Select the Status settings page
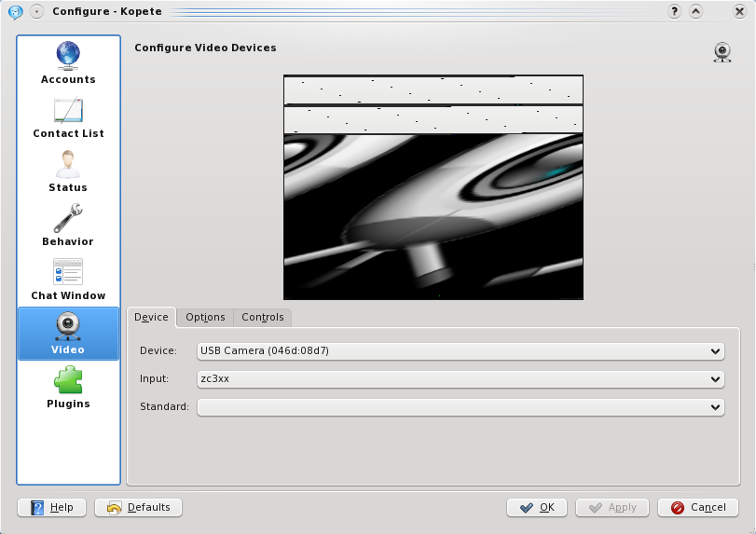This screenshot has height=534, width=756. [68, 172]
